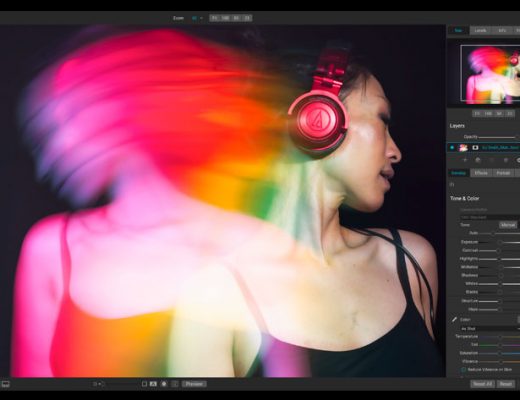
Task: Click the single view mode icon in bottom bar
Action: click(144, 384)
